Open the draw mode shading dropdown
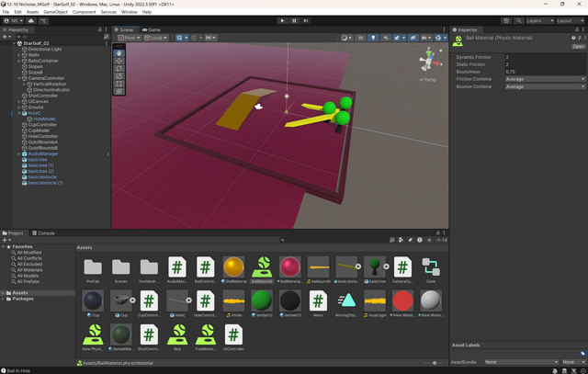Viewport: 588px width, 374px height. click(x=347, y=38)
